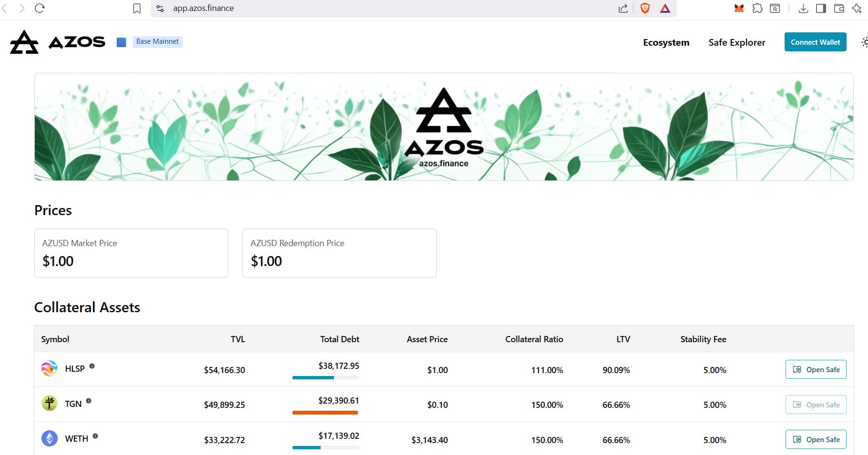This screenshot has width=868, height=455.
Task: Click the TGN total debt progress bar
Action: coord(325,413)
